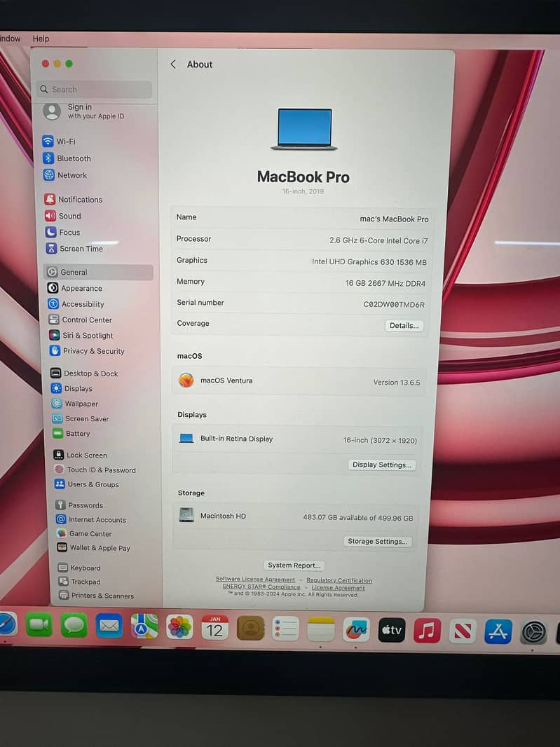Click the back chevron beside About

(x=173, y=64)
